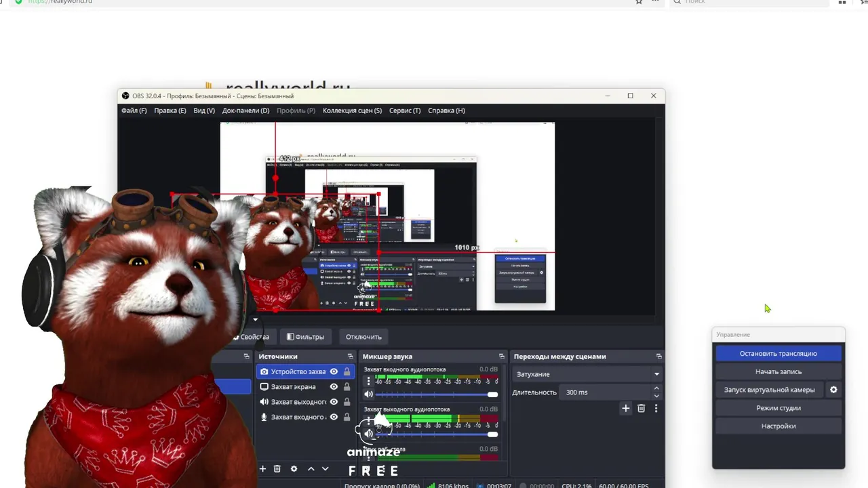868x488 pixels.
Task: Add a scene transition with plus
Action: tap(625, 408)
